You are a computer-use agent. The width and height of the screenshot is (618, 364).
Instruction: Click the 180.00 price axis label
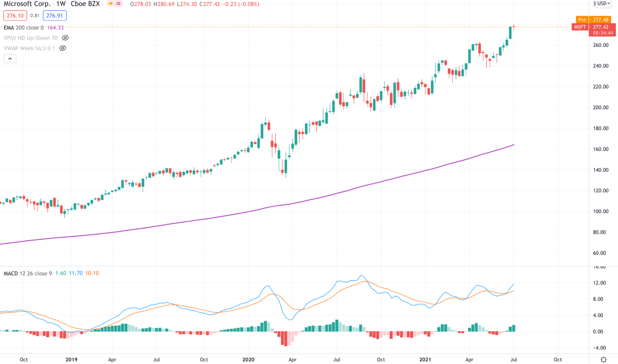tap(601, 128)
